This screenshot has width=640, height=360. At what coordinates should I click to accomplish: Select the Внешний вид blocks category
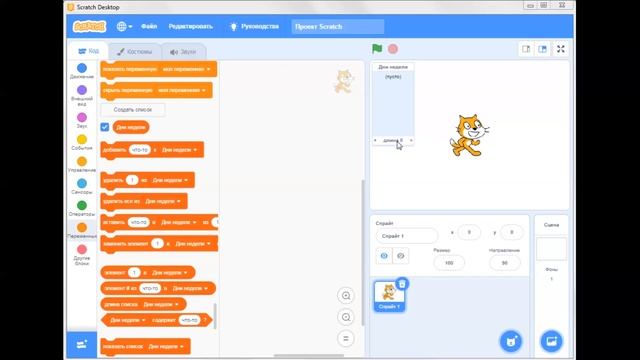click(82, 96)
